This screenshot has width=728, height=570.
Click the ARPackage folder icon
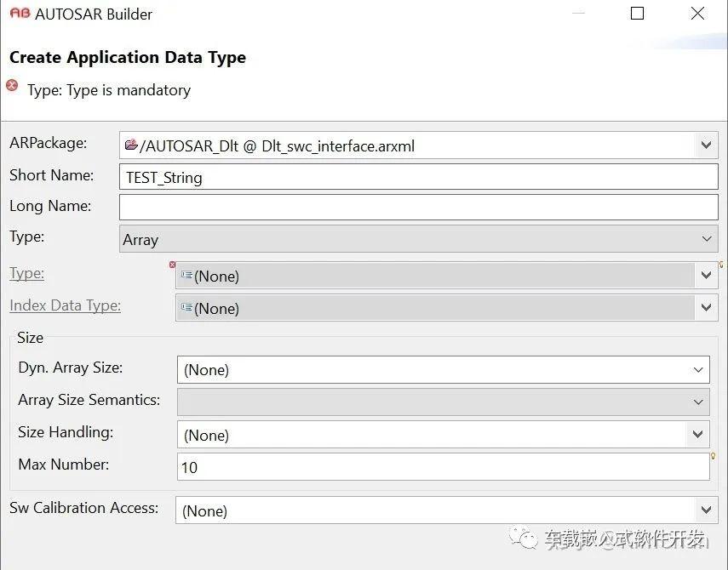tap(131, 145)
